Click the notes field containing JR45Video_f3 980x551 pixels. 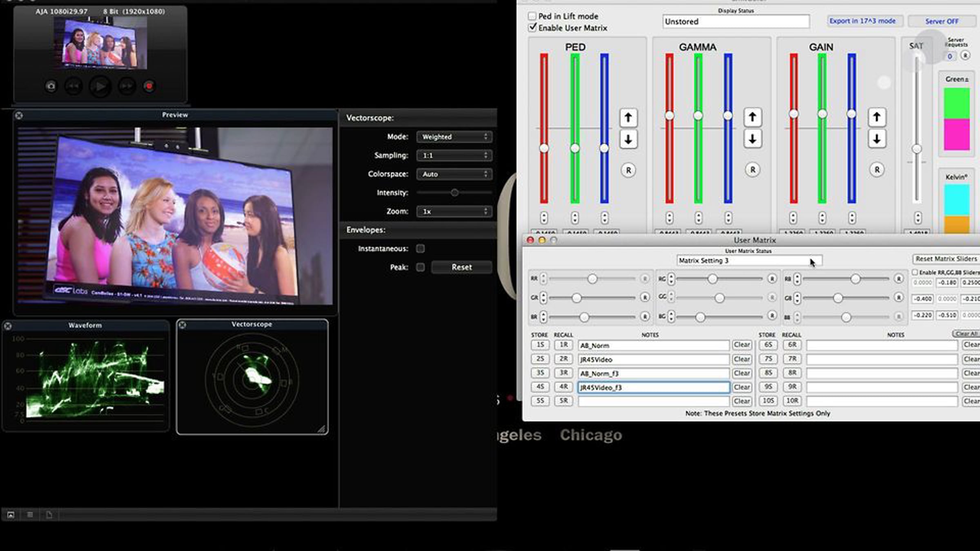[653, 387]
